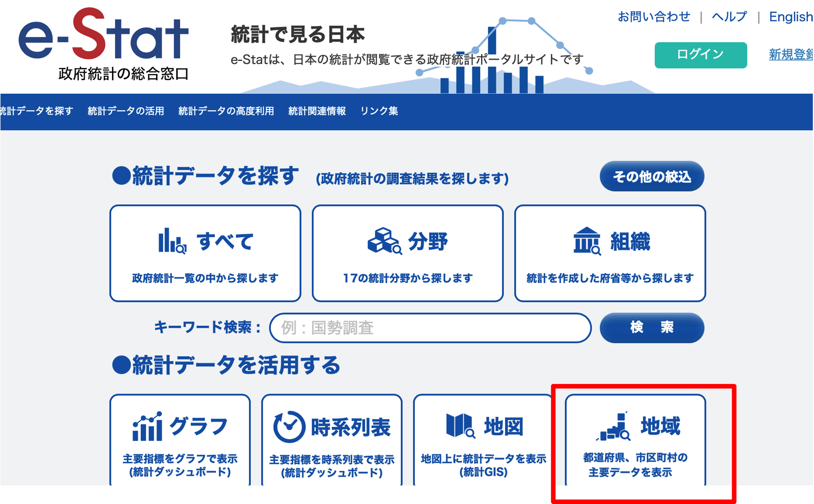Screen dimensions: 814x504
Task: Open the 分野 card text
Action: [x=428, y=241]
